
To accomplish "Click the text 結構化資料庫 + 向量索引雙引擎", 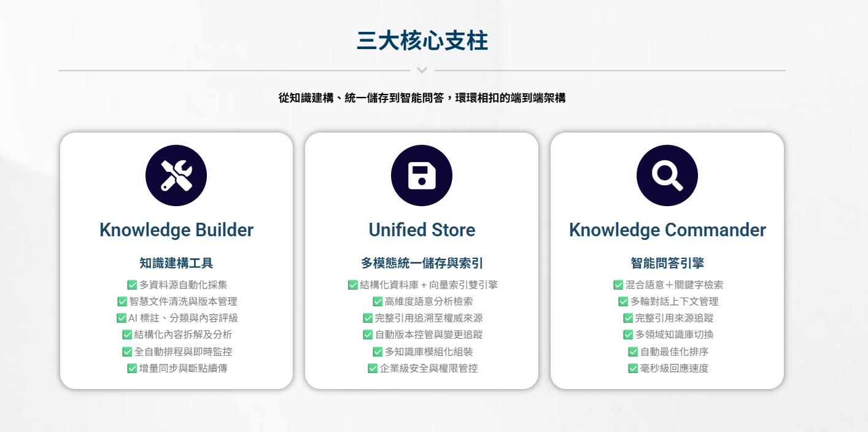I will pos(429,285).
